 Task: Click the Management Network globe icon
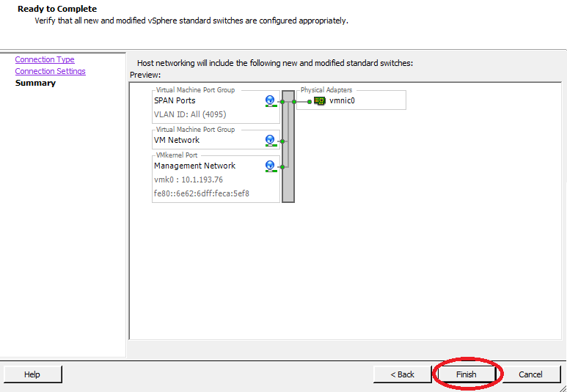(x=271, y=166)
